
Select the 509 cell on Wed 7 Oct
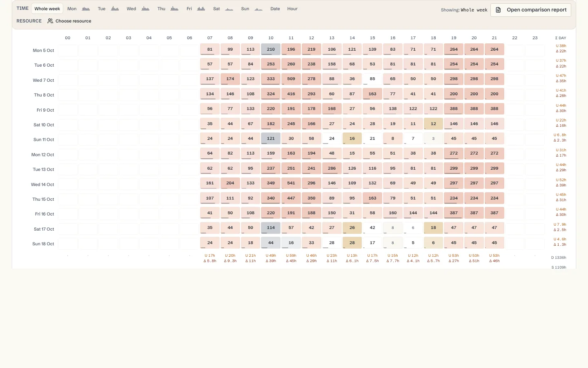point(291,79)
